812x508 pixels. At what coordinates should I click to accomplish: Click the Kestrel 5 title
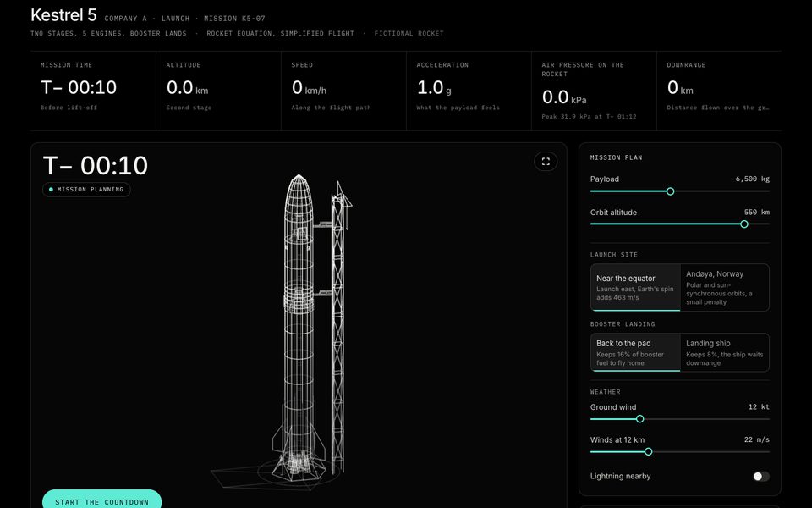click(x=63, y=15)
